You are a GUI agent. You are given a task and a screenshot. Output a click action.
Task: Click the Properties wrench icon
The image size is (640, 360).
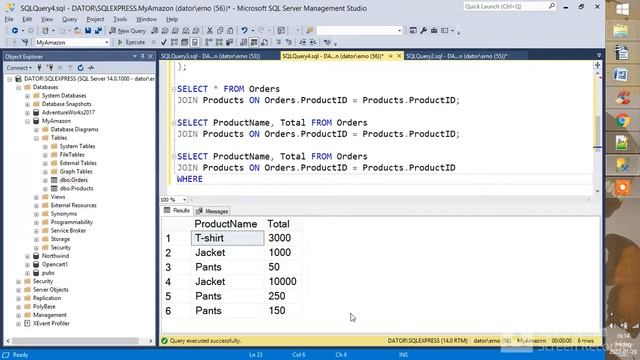[x=424, y=31]
